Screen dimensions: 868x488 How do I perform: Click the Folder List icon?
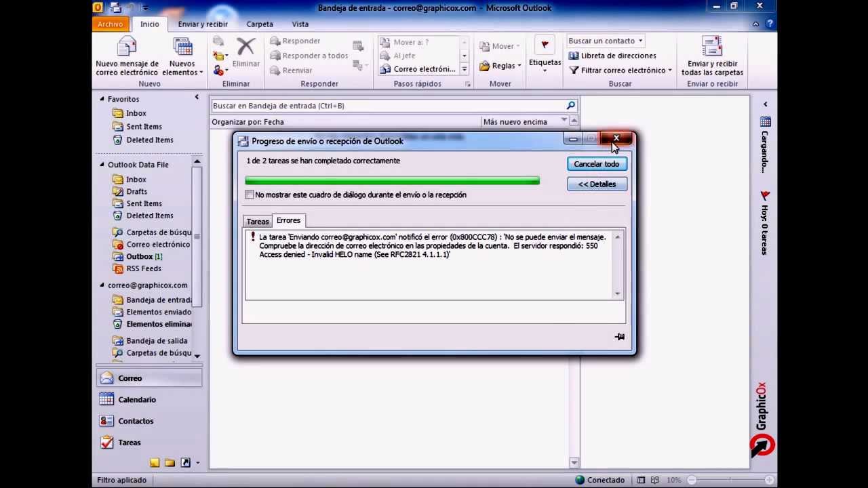coord(170,463)
